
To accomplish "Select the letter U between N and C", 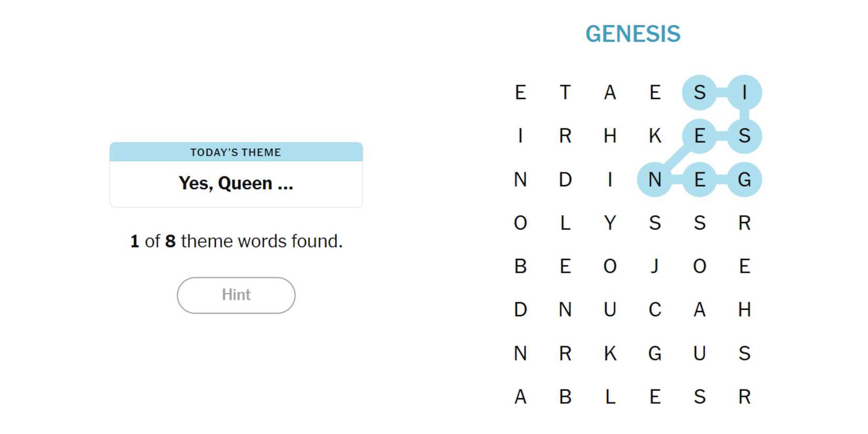I will point(610,310).
